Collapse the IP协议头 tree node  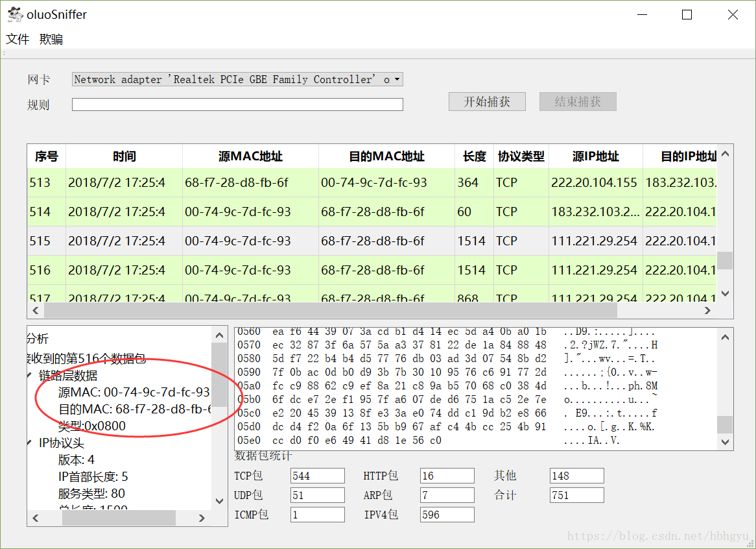pos(30,443)
